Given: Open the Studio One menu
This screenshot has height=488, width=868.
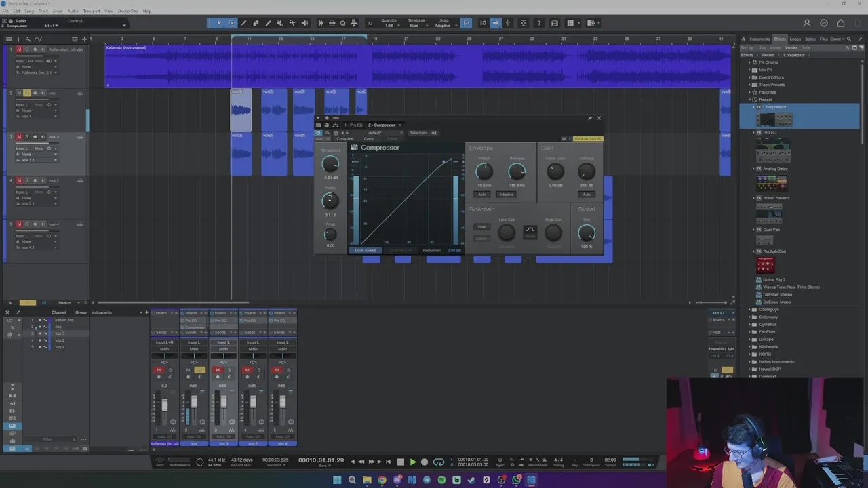Looking at the screenshot, I should coord(127,11).
